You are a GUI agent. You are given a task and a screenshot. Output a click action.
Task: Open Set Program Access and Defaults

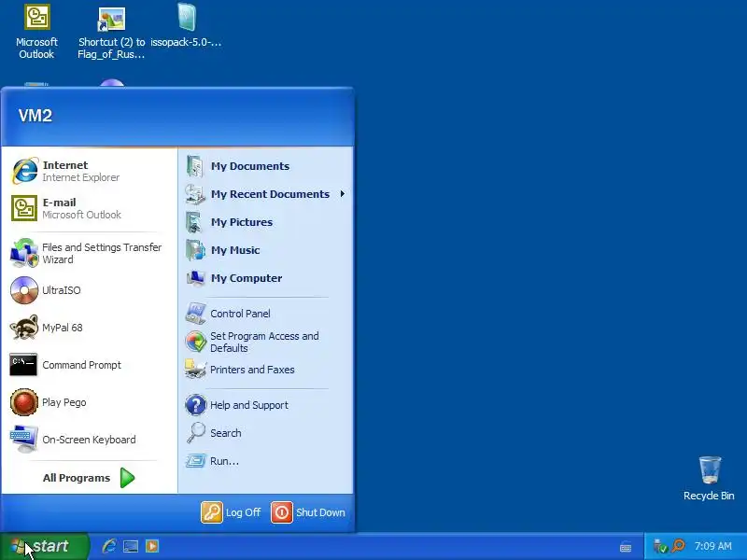pos(266,342)
